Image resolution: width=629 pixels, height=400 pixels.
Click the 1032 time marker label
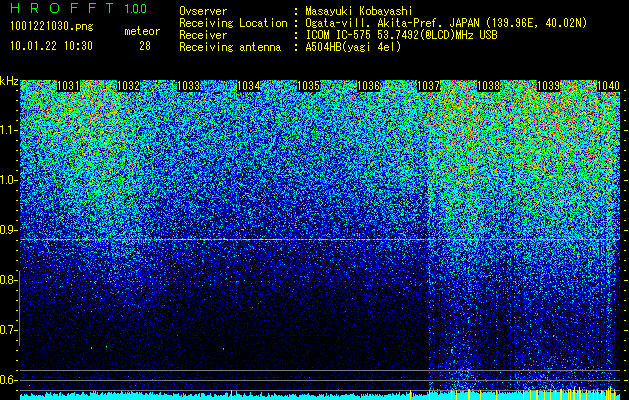click(128, 86)
